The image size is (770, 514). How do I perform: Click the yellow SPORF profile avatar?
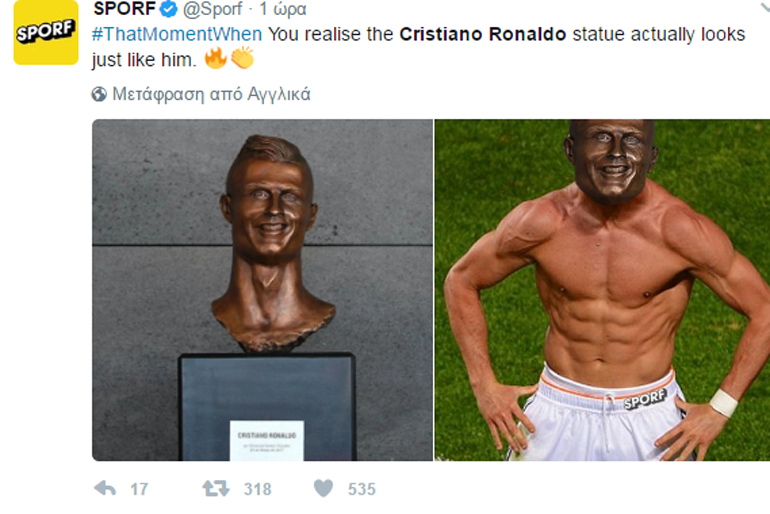(x=45, y=33)
